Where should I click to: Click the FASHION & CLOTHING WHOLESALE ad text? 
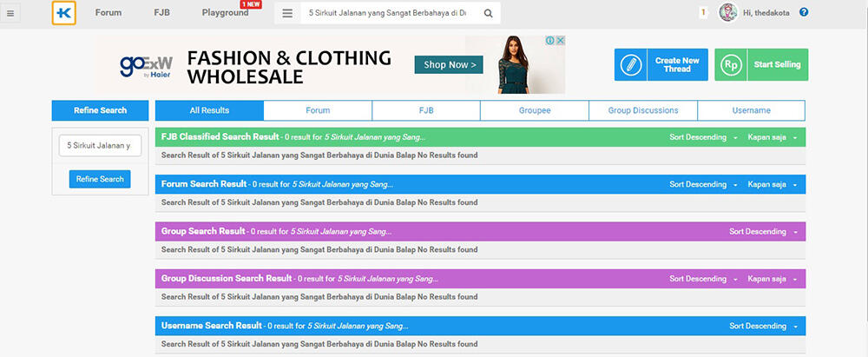click(289, 67)
